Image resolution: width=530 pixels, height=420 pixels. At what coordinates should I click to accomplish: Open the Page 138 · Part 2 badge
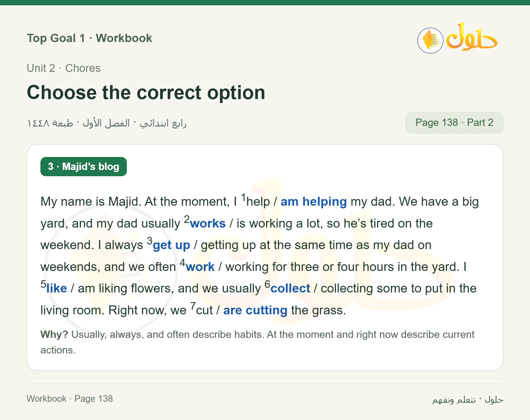coord(454,123)
